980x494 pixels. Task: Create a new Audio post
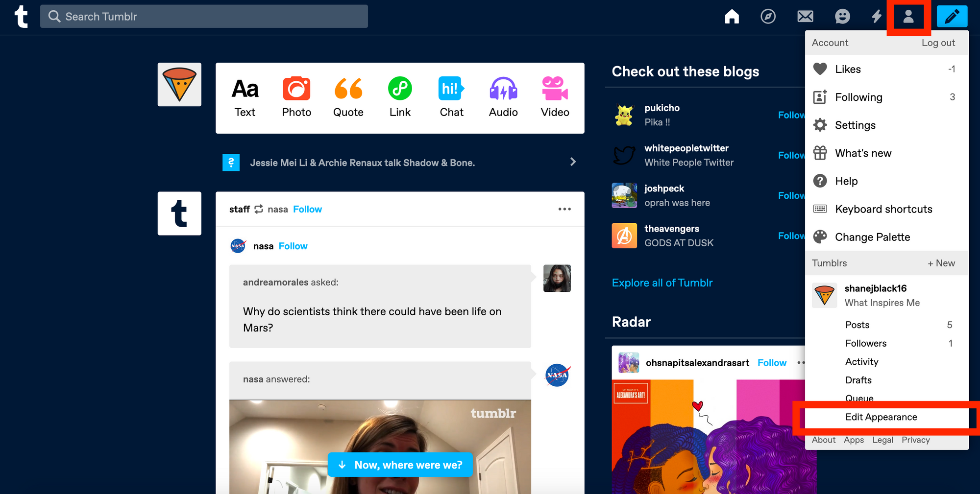pyautogui.click(x=503, y=97)
